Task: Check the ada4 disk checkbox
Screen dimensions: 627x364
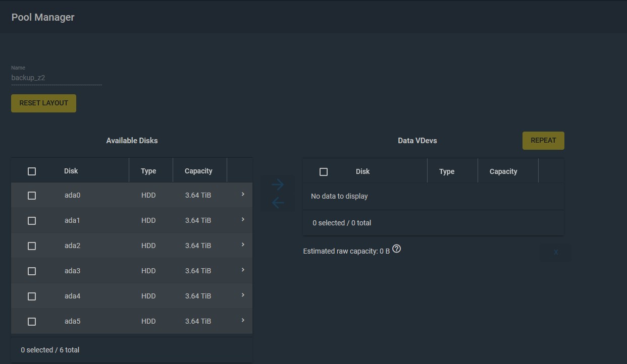Action: [32, 296]
